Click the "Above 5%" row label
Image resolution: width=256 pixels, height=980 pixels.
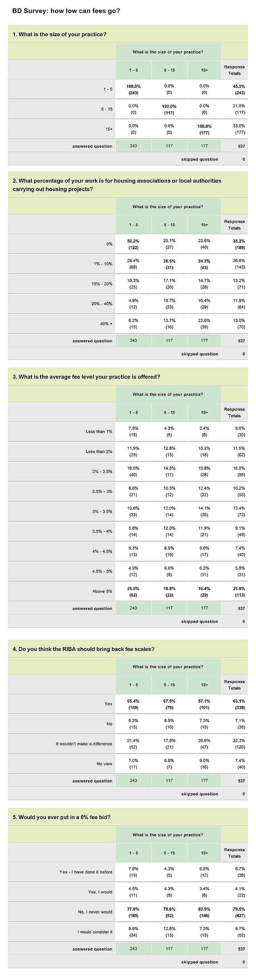pyautogui.click(x=102, y=591)
